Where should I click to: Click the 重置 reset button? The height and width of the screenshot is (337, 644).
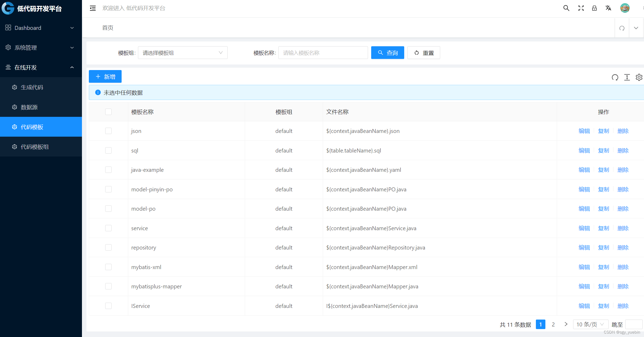click(424, 53)
